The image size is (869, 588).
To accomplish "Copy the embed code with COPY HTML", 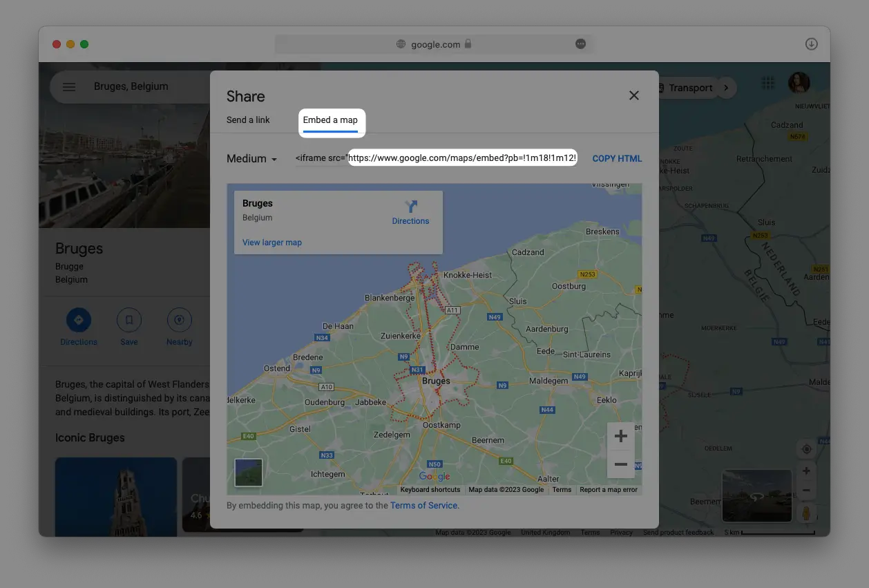I will (617, 158).
